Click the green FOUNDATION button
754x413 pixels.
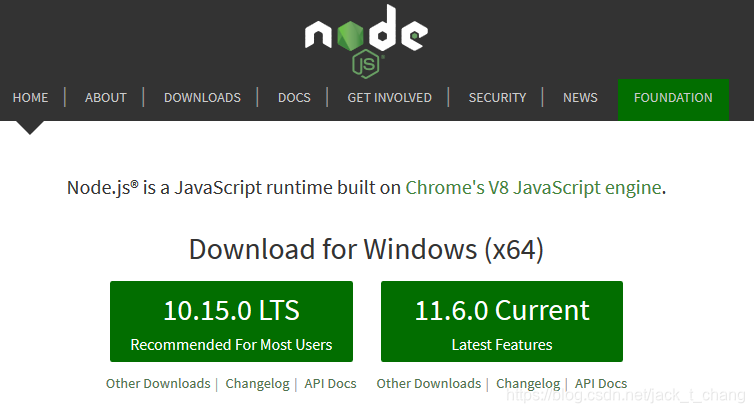point(673,100)
